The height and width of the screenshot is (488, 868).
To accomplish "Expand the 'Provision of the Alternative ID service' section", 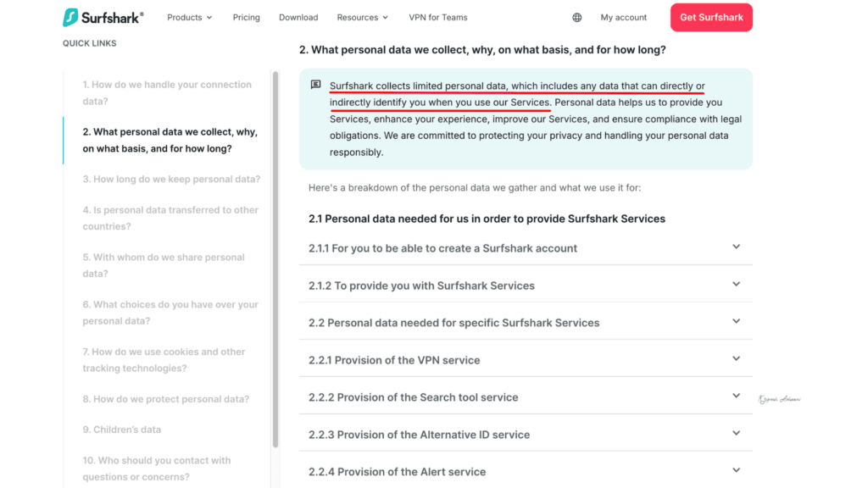I will tap(737, 434).
